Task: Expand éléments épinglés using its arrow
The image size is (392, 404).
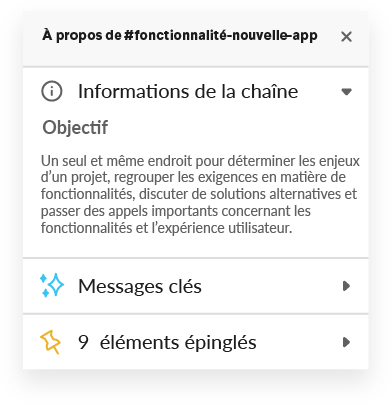Action: (347, 342)
